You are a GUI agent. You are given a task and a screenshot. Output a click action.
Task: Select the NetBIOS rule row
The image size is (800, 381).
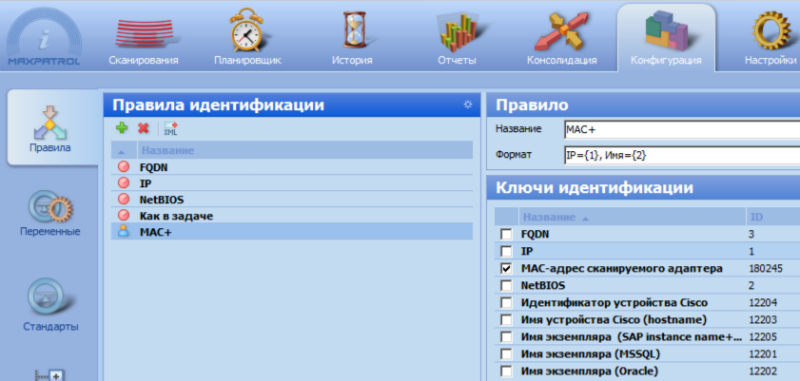tap(292, 199)
